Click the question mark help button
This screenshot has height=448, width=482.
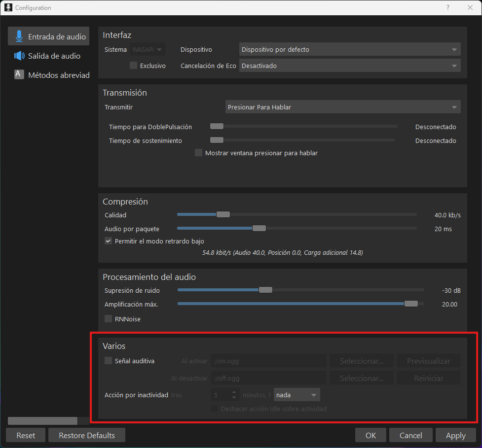(x=448, y=7)
